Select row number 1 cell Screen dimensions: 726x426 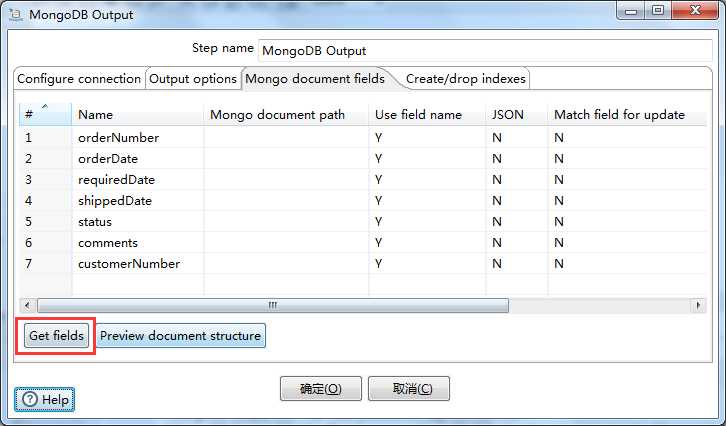click(45, 138)
